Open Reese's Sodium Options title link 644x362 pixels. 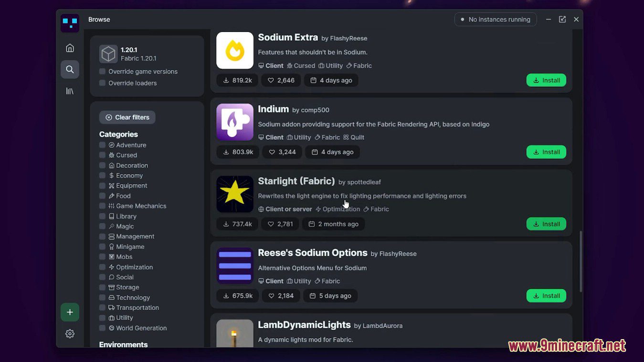(313, 253)
